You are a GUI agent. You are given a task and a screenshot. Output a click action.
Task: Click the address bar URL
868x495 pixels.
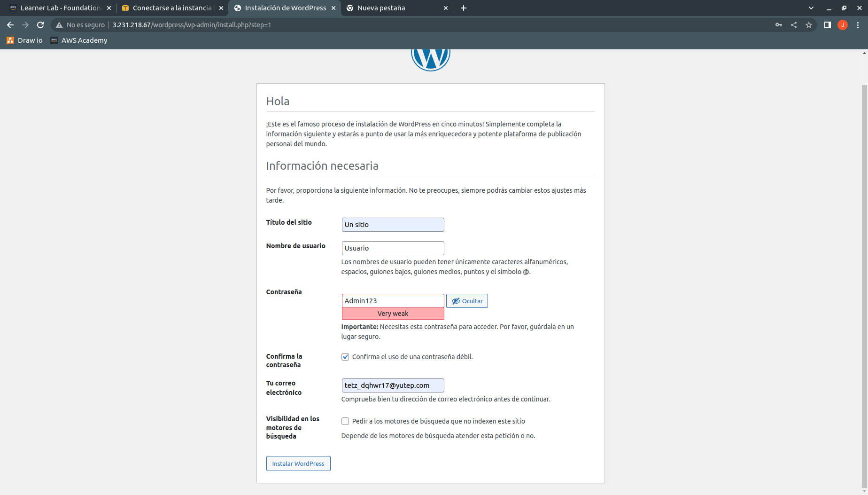[x=192, y=25]
